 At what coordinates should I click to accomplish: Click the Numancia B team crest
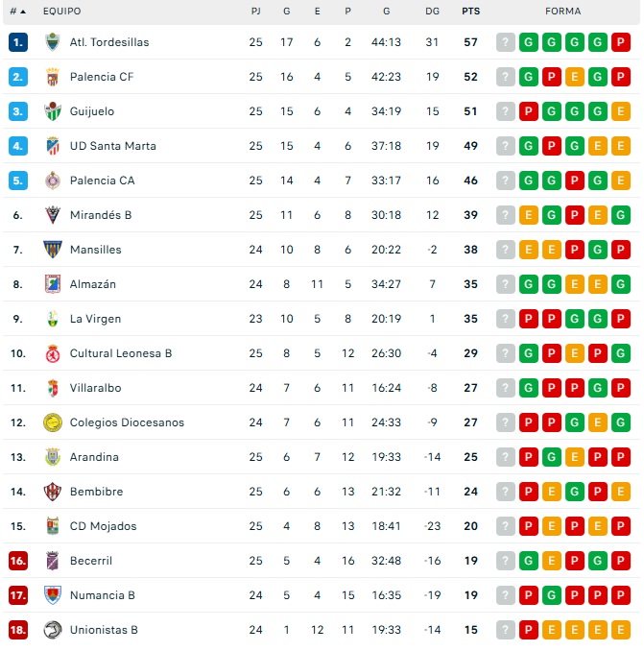[x=52, y=595]
